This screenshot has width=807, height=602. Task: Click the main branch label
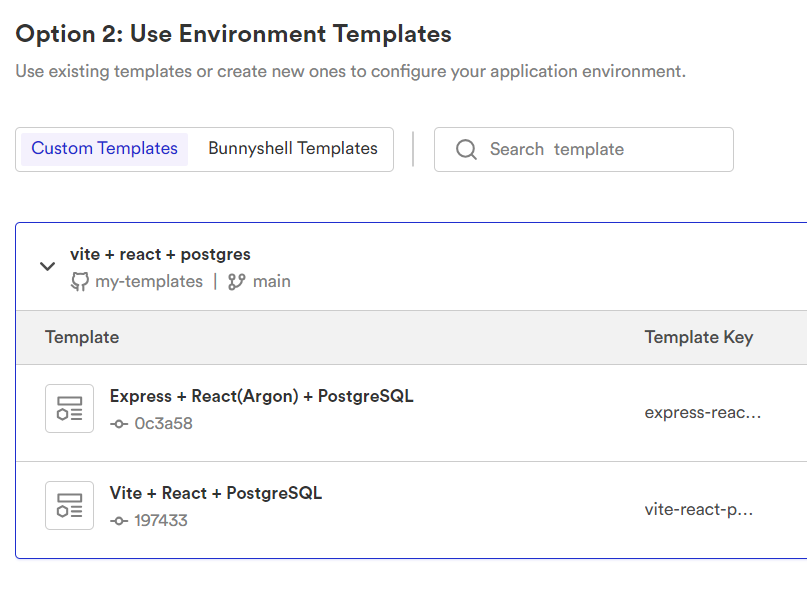tap(272, 282)
